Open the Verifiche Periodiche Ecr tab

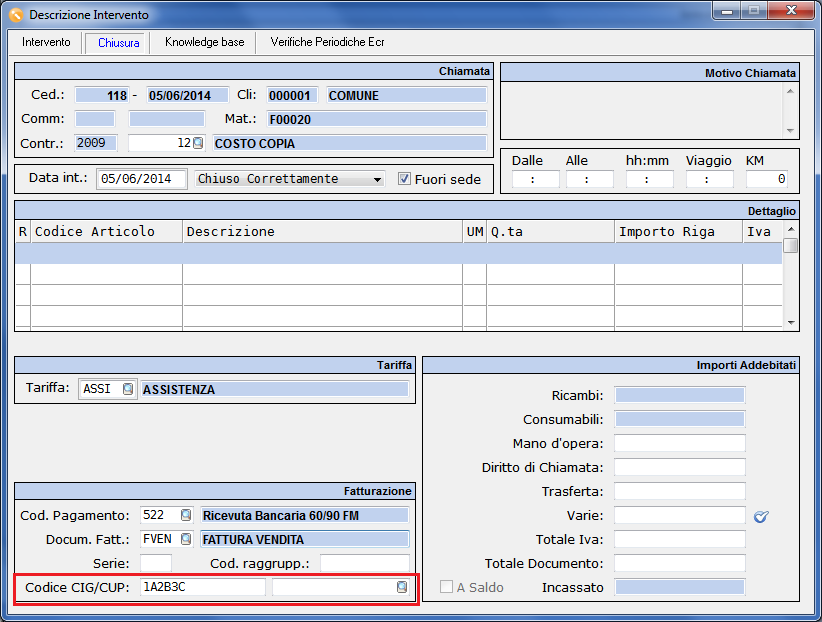point(327,42)
